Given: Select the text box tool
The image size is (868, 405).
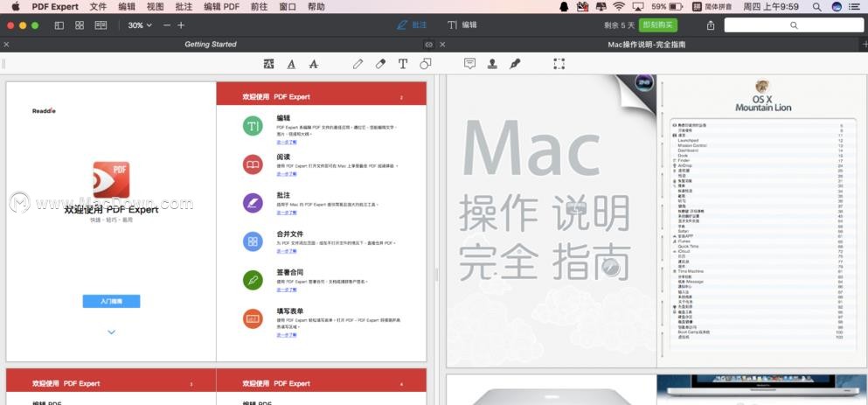Looking at the screenshot, I should tap(402, 64).
